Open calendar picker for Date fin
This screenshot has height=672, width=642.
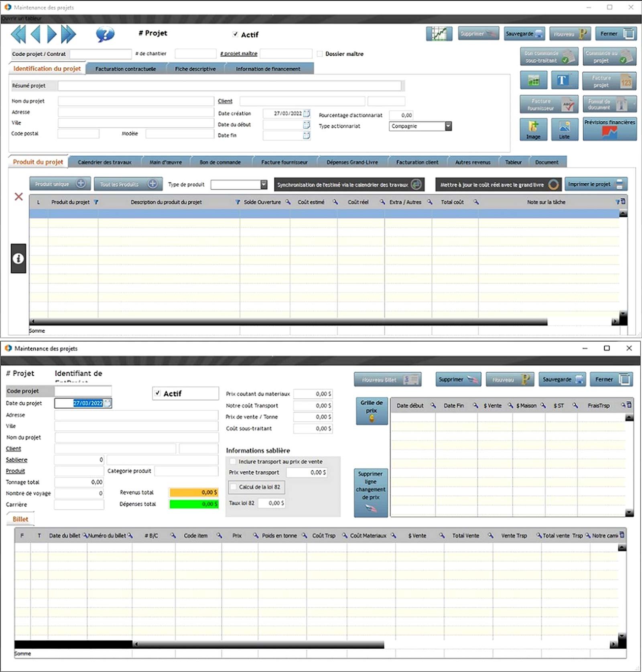(x=307, y=136)
